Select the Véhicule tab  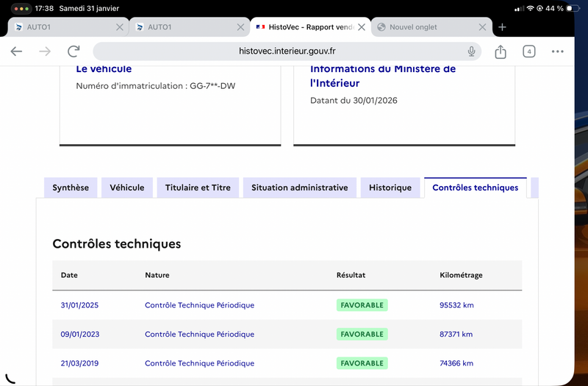point(127,187)
